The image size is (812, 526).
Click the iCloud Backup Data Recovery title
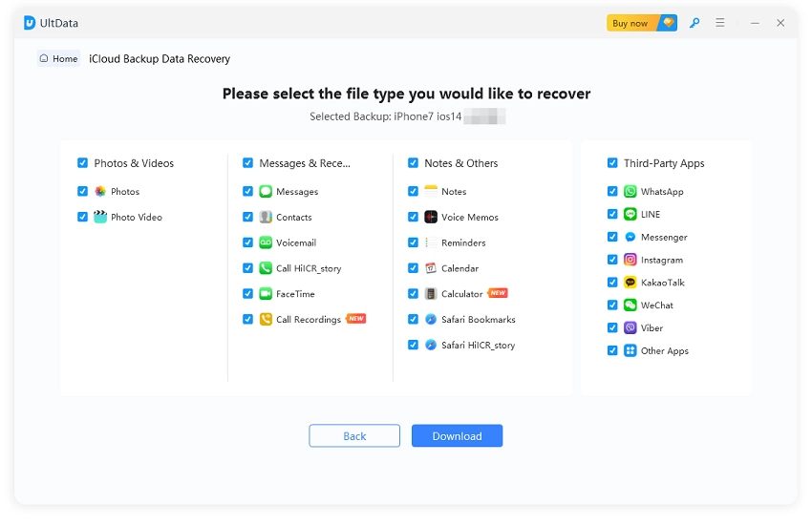coord(160,59)
